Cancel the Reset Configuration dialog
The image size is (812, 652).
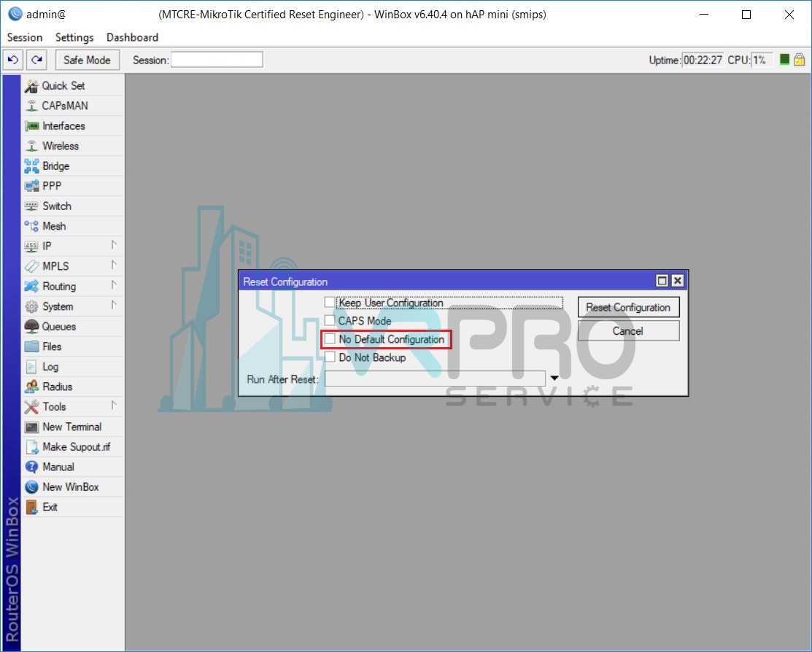click(x=628, y=331)
